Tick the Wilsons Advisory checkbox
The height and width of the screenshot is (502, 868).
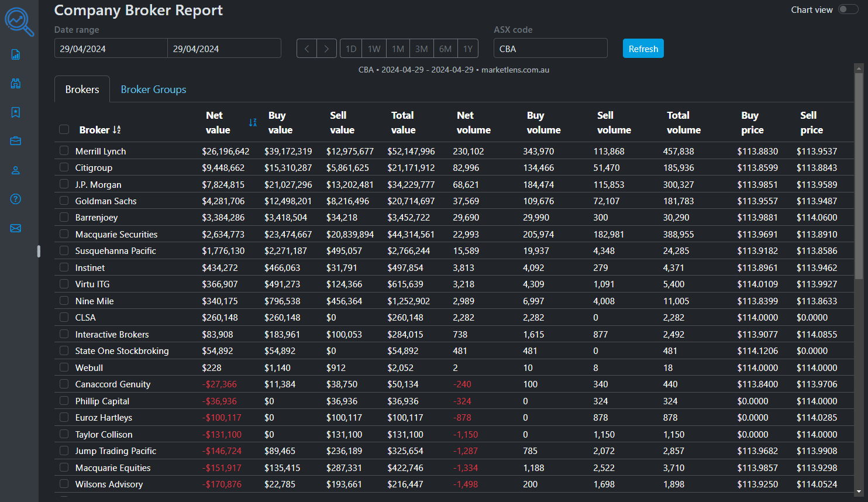coord(64,484)
